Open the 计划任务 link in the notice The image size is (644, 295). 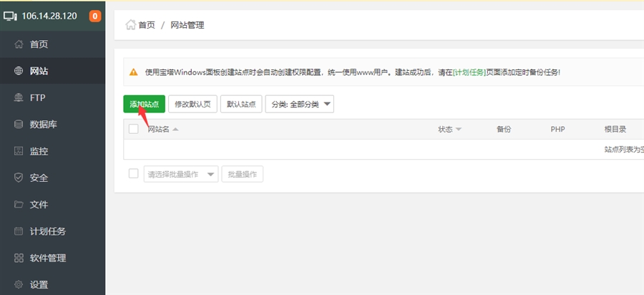(469, 72)
